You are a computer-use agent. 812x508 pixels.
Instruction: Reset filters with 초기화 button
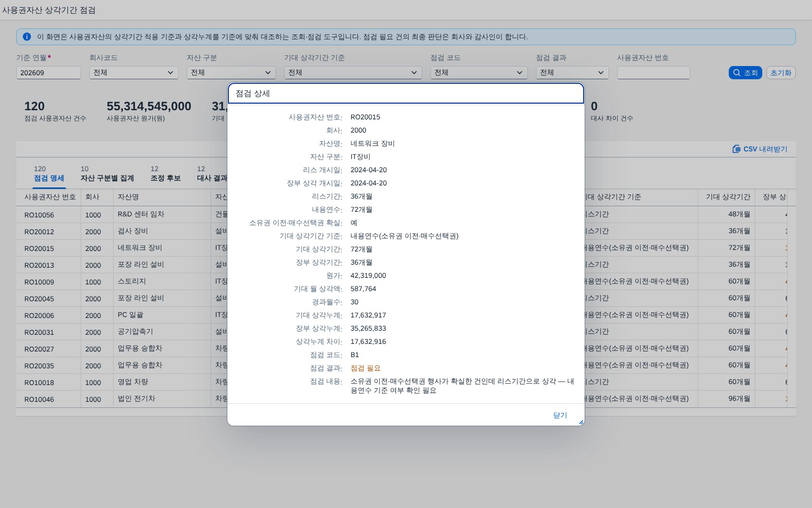click(781, 73)
